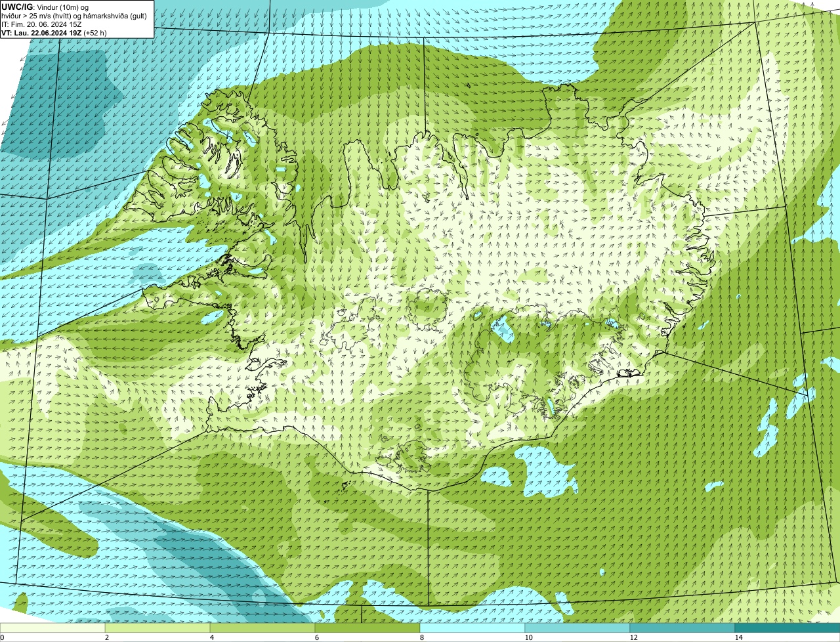This screenshot has height=642, width=840.
Task: Select the darkest legend segment above 14 m/s
Action: (787, 628)
